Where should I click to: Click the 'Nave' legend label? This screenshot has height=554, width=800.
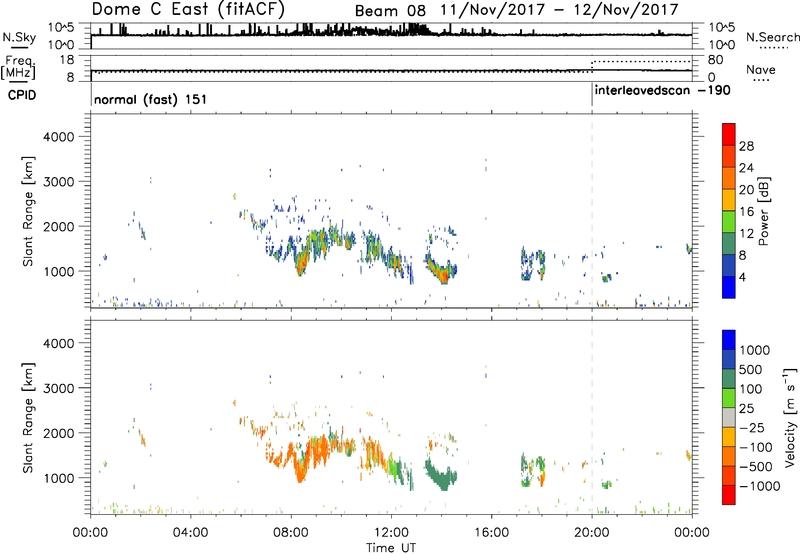(x=761, y=70)
